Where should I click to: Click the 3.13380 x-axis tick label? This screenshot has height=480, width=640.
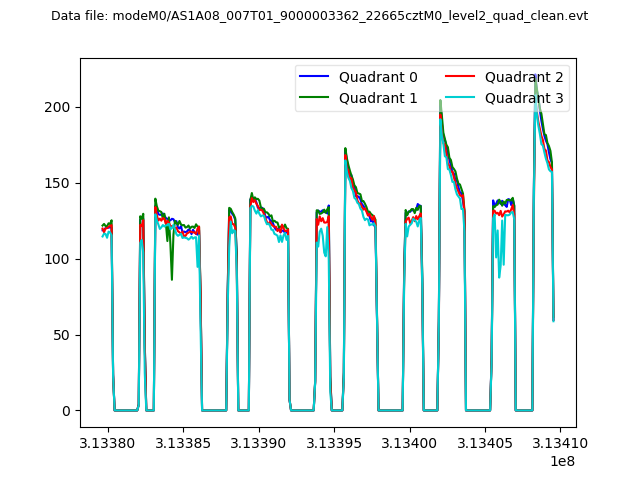108,441
